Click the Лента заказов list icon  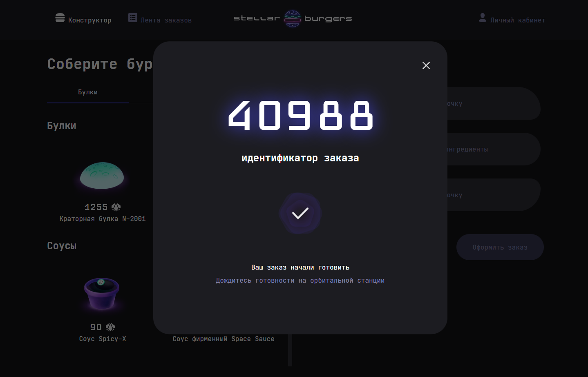(x=132, y=18)
